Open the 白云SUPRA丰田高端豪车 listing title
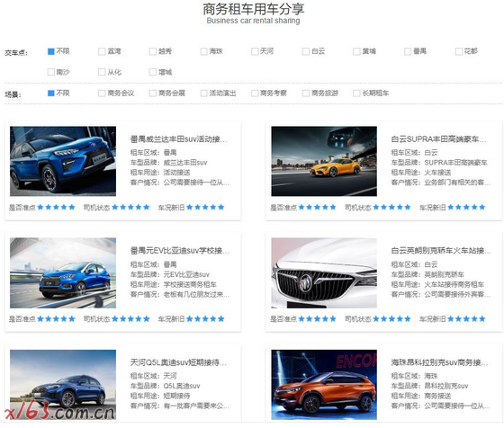 [x=439, y=139]
